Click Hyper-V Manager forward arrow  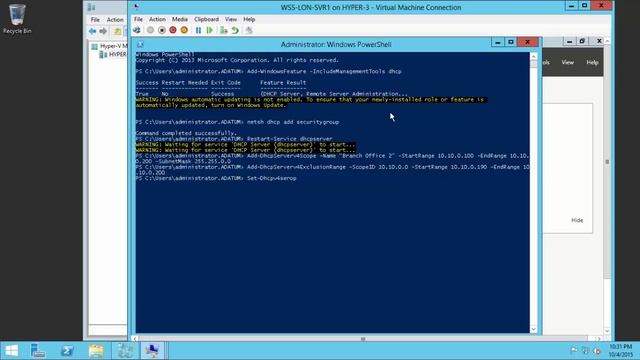103,31
